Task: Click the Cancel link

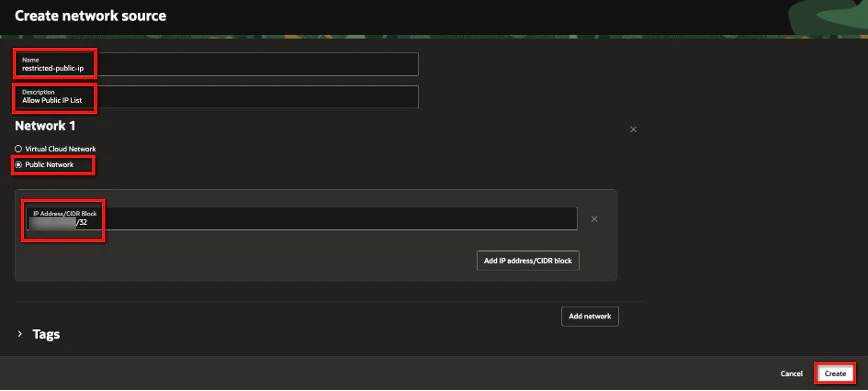Action: pyautogui.click(x=792, y=374)
